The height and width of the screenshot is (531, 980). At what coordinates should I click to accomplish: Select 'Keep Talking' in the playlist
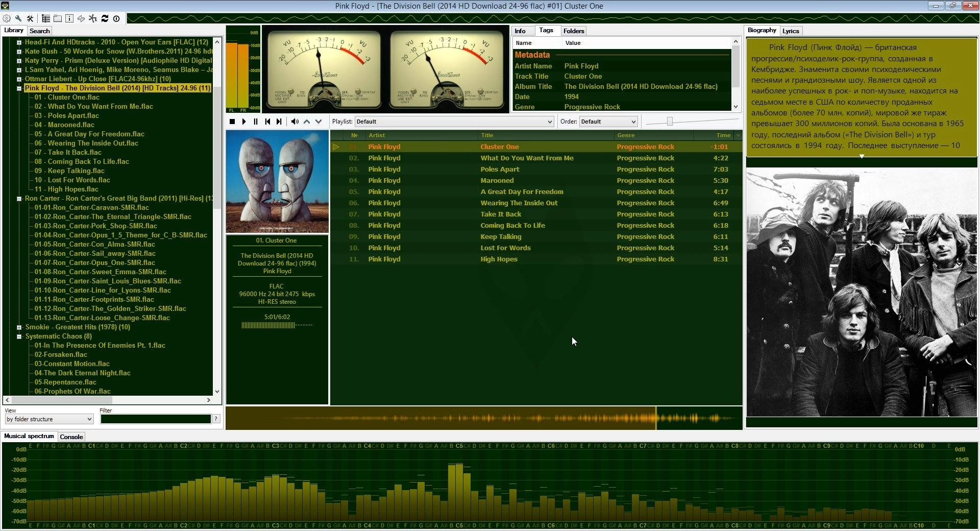(x=536, y=237)
